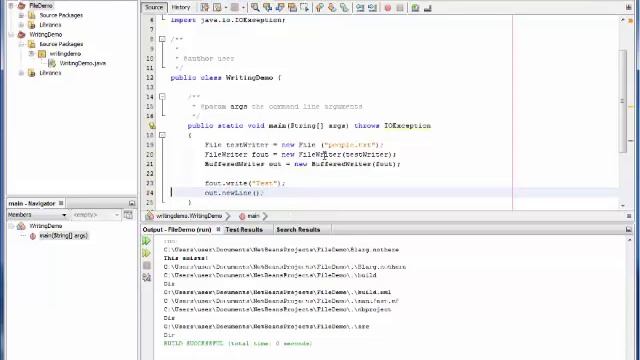Viewport: 640px width, 360px height.
Task: Click the second green re-run arrows icon in Output
Action: [147, 253]
